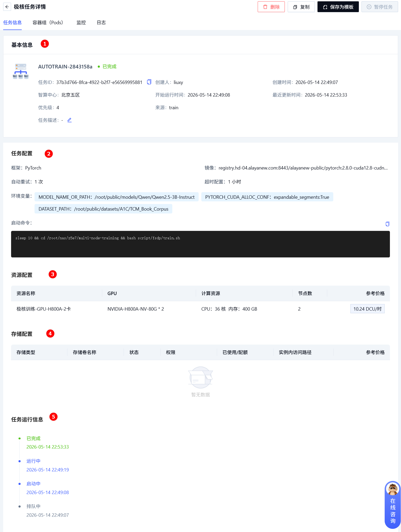Click the 节点数 column header

[305, 293]
